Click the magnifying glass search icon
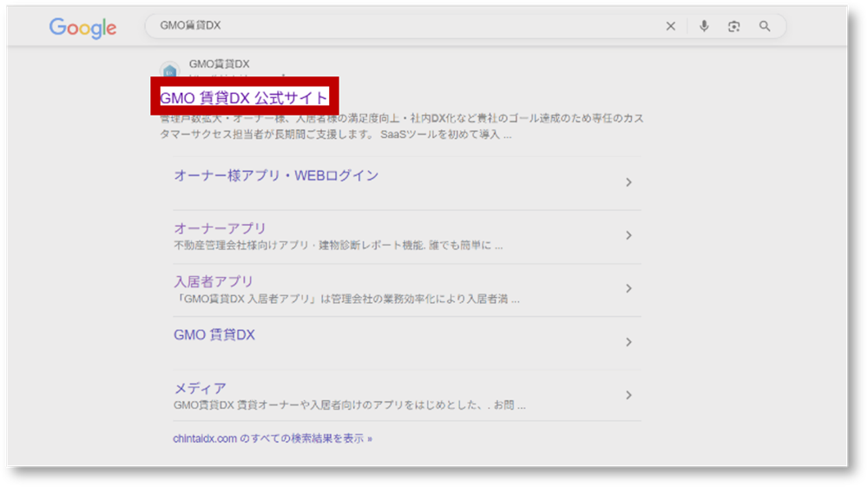This screenshot has width=868, height=487. [765, 26]
